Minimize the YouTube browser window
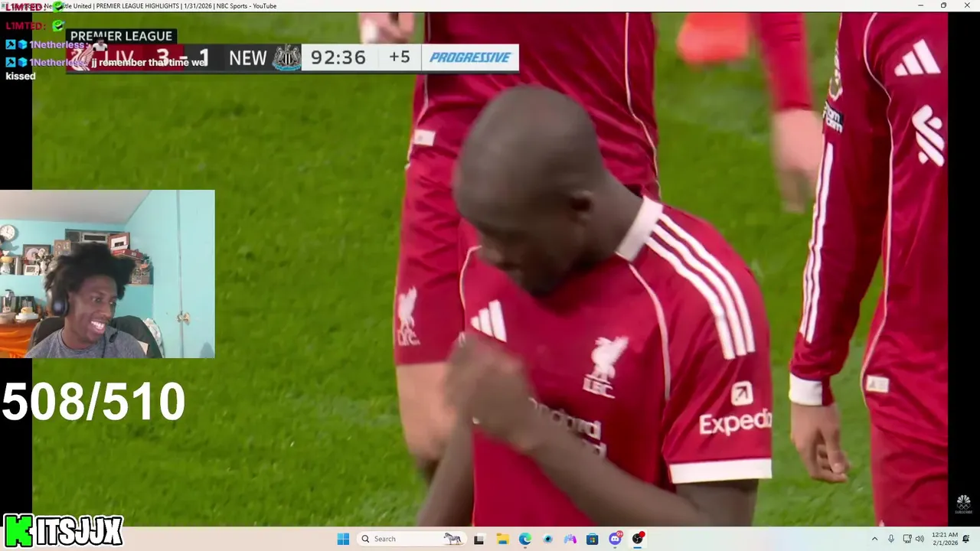980x551 pixels. 920,5
